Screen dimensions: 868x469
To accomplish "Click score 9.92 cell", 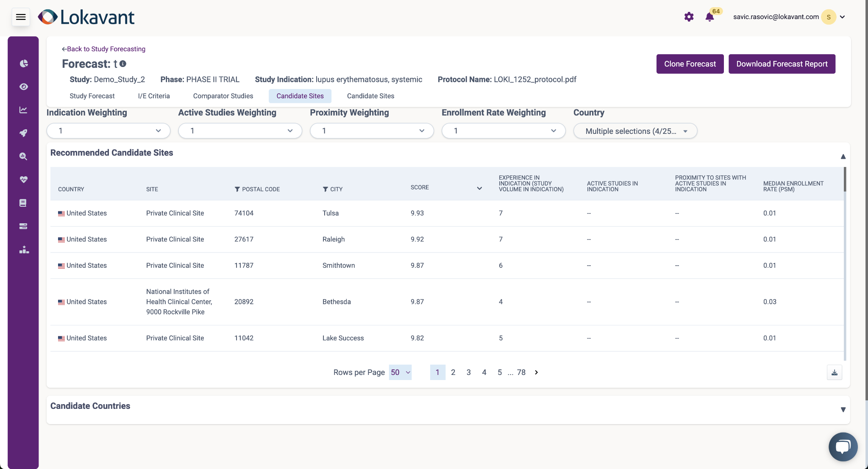I will point(417,239).
